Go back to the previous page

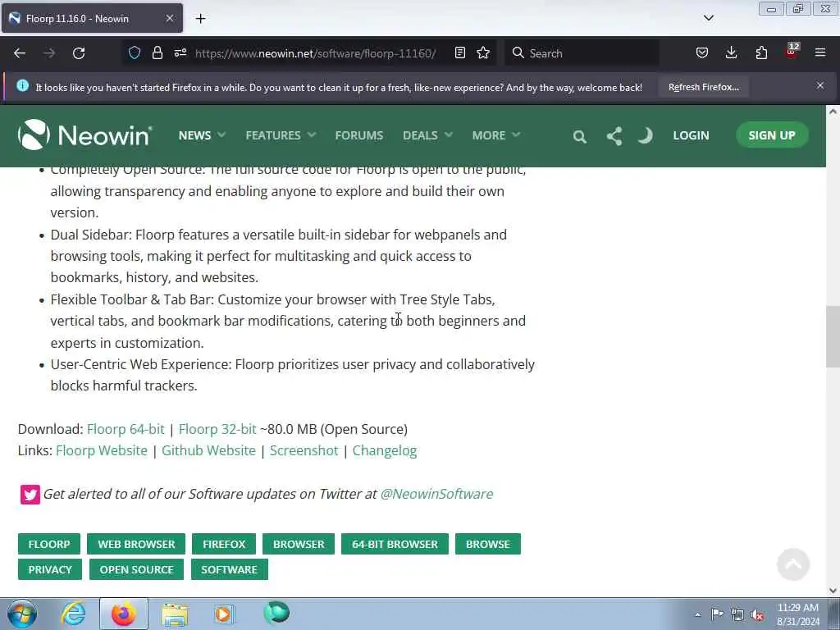pyautogui.click(x=20, y=53)
